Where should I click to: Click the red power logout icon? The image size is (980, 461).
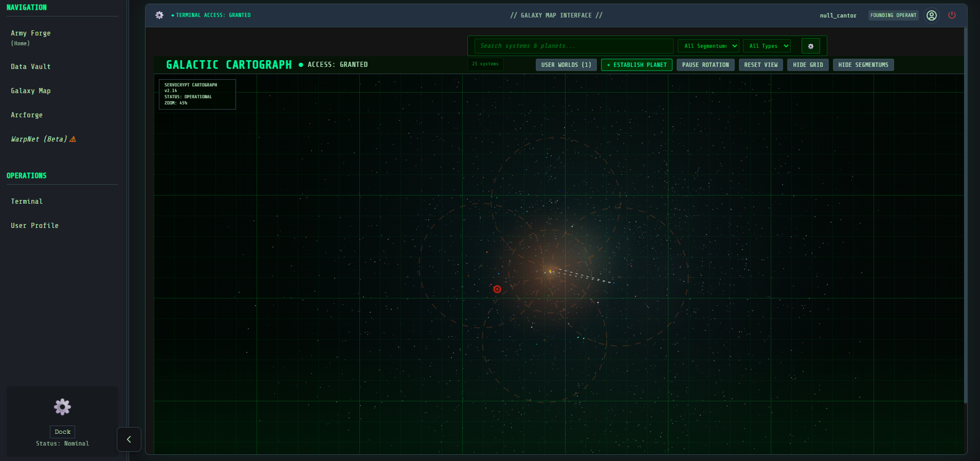[952, 15]
